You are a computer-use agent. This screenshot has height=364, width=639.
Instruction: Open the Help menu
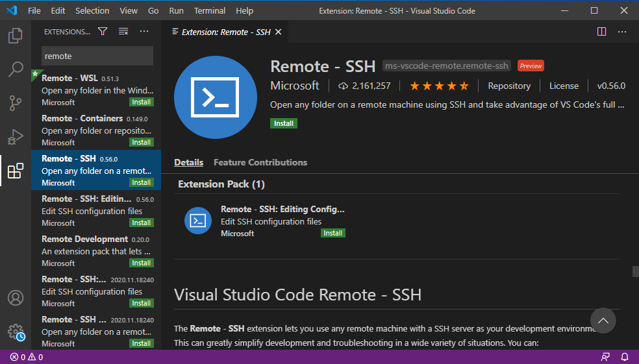click(245, 10)
